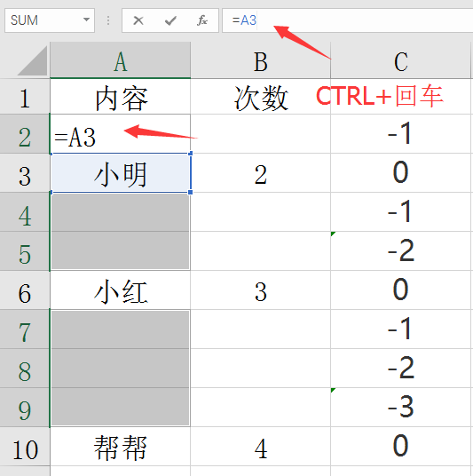Click cell C6 showing 0

point(401,290)
